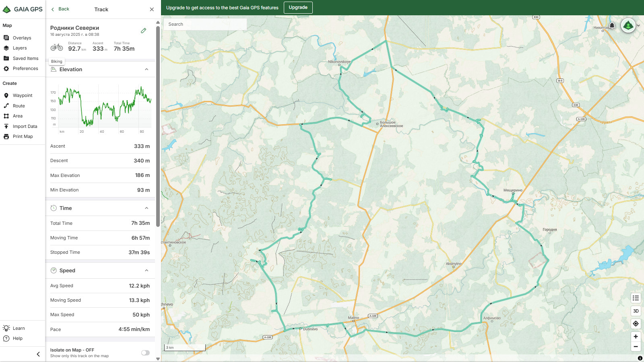Viewport: 644px width, 362px height.
Task: Click the Pace 4:55 min/km value
Action: pos(134,329)
